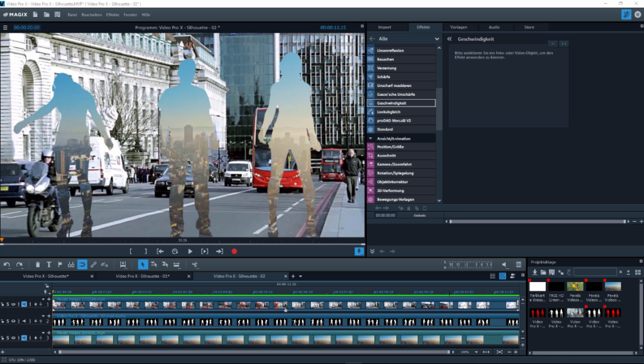This screenshot has width=644, height=364.
Task: Jump to range end in the transport bar
Action: coord(219,251)
